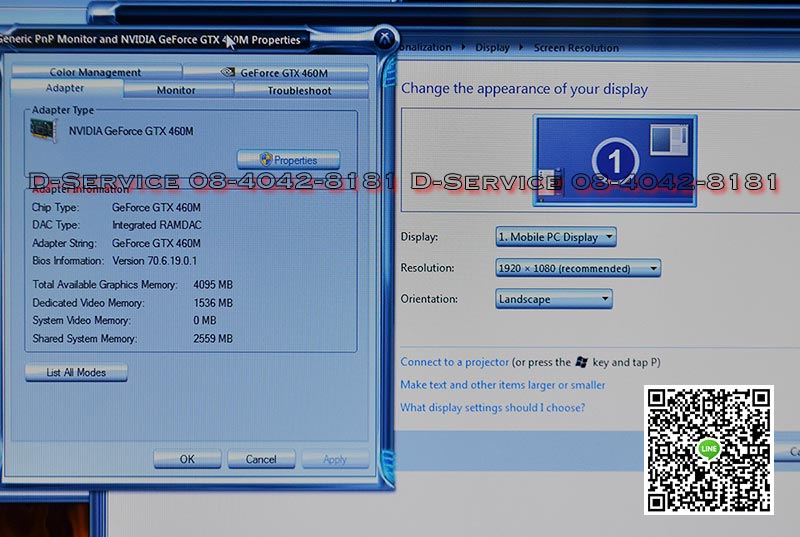Click the adapter Properties button
Image resolution: width=800 pixels, height=537 pixels.
coord(288,160)
